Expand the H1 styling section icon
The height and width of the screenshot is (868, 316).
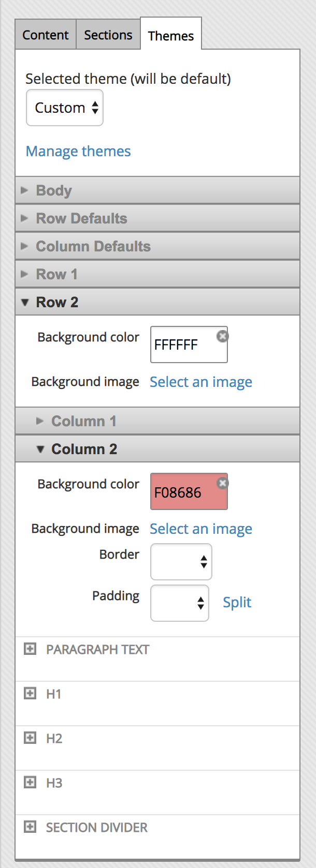(30, 694)
